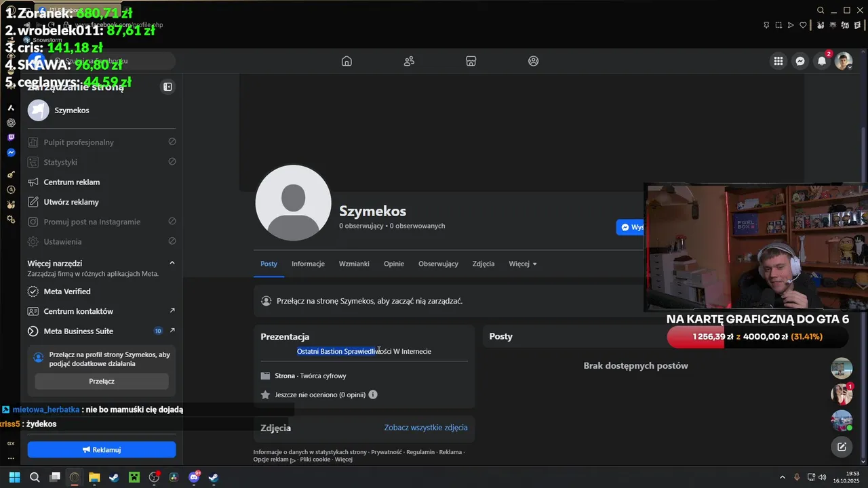Open the Facebook Home feed icon
868x488 pixels.
347,61
